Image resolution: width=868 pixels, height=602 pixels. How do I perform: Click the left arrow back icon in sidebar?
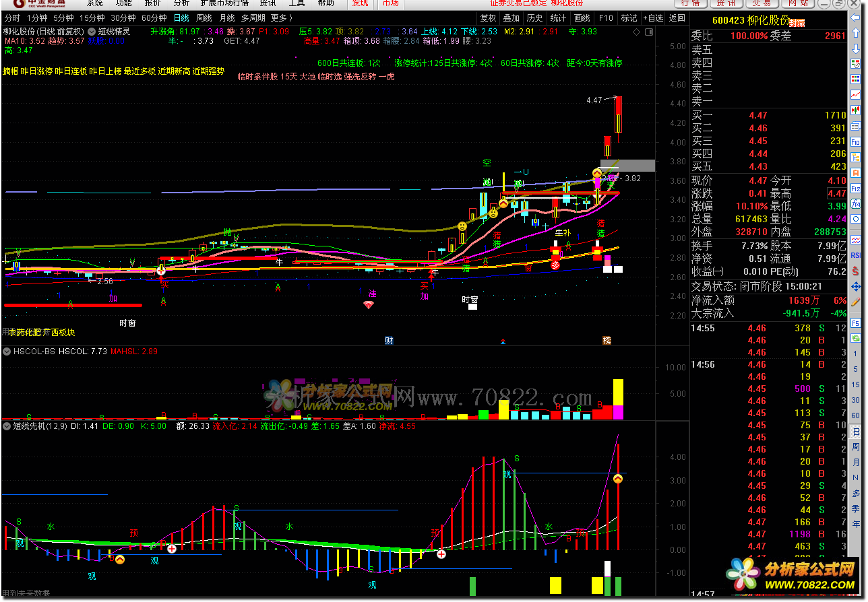(855, 18)
